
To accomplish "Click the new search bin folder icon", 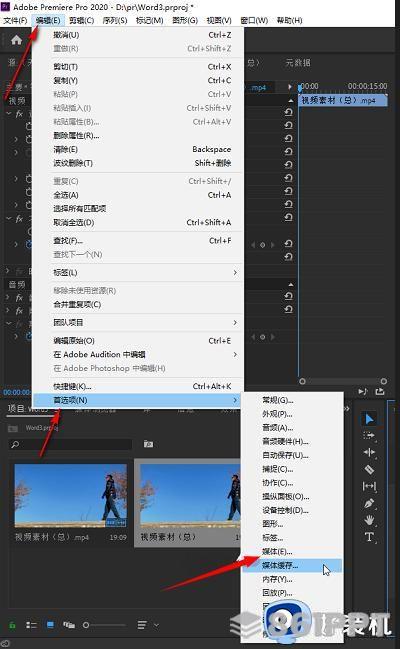I will coord(148,444).
